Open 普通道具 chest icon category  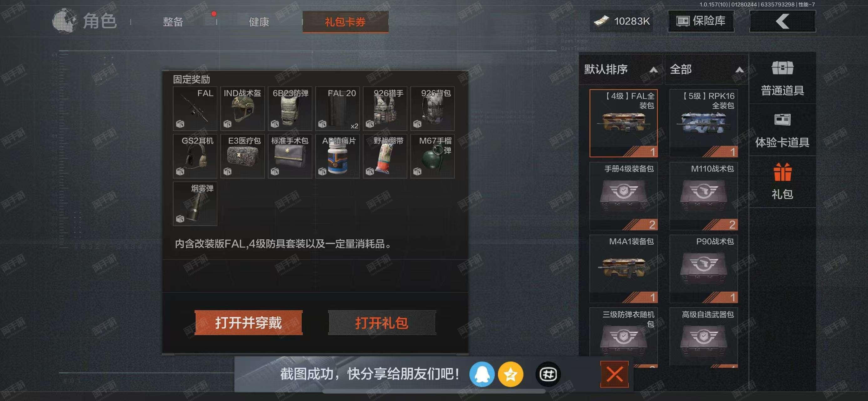pos(782,78)
